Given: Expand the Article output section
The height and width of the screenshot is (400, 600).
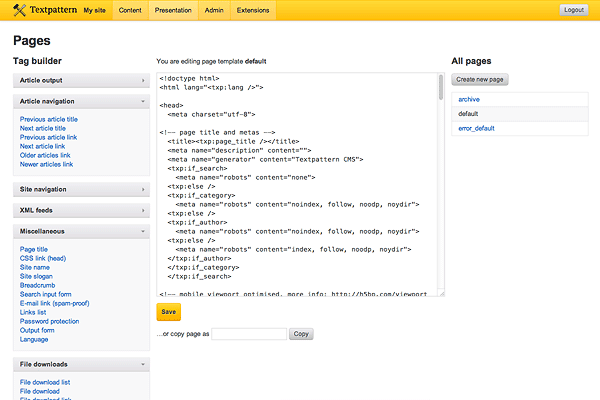Looking at the screenshot, I should click(x=80, y=80).
